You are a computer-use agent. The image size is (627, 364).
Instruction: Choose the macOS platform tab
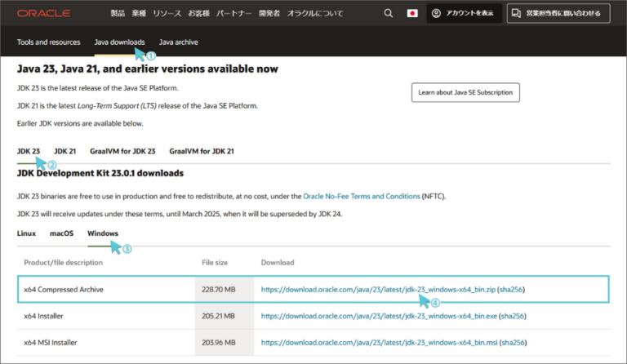point(61,233)
